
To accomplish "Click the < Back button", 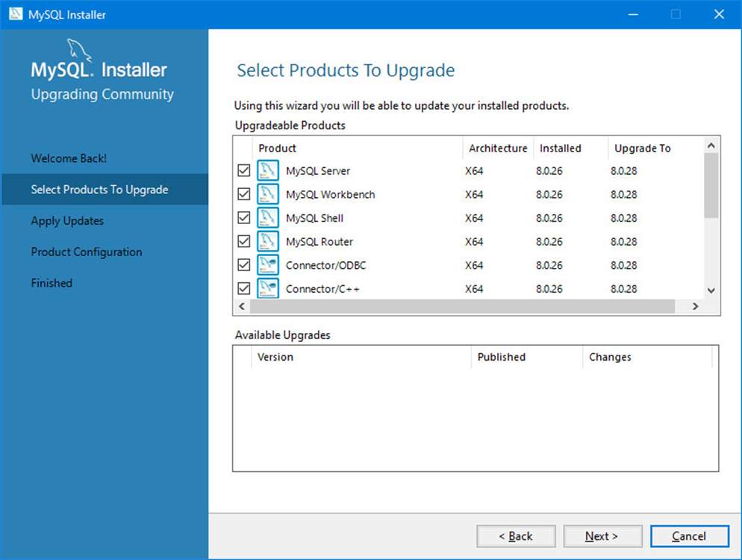I will [x=516, y=536].
